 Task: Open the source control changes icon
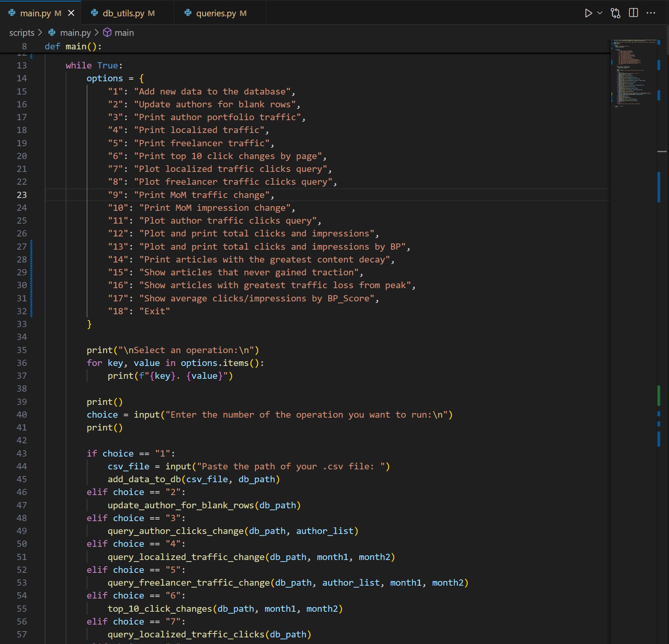pyautogui.click(x=615, y=13)
